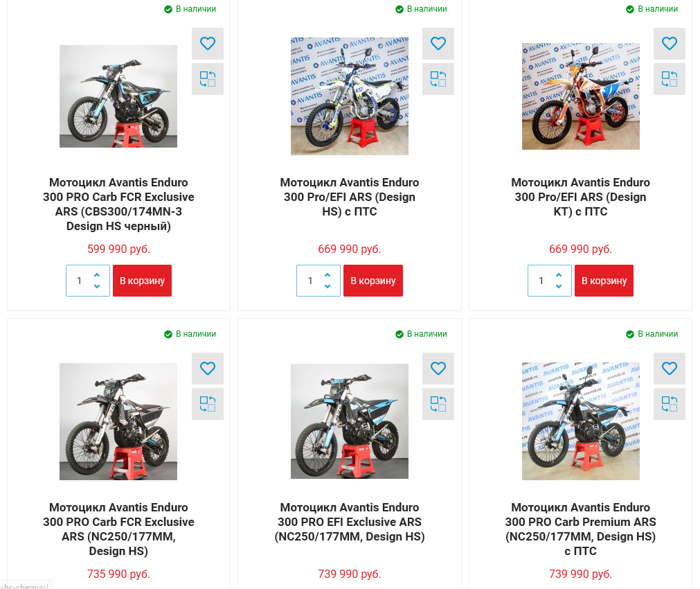This screenshot has width=700, height=589.
Task: Favorite the 300 Pro/EFI Design HS motorcycle
Action: click(x=438, y=44)
